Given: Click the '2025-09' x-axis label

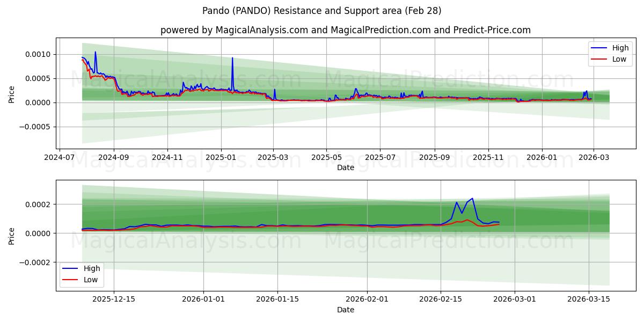Looking at the screenshot, I should 434,158.
